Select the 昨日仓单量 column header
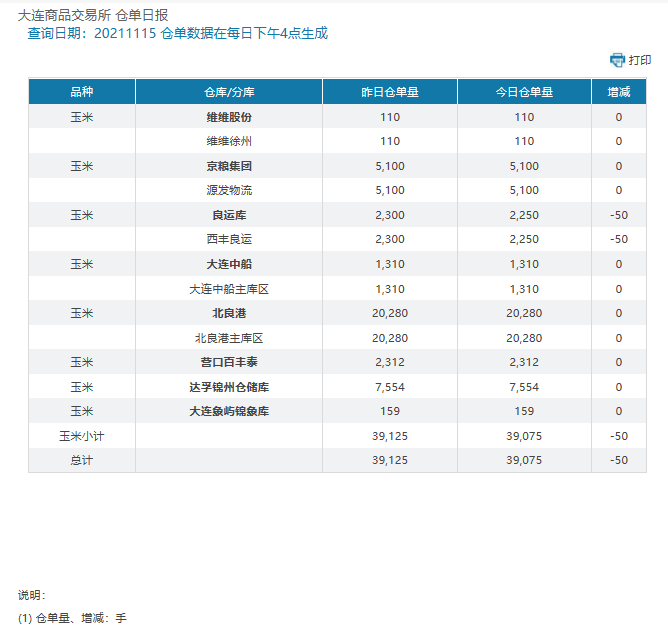 (390, 92)
